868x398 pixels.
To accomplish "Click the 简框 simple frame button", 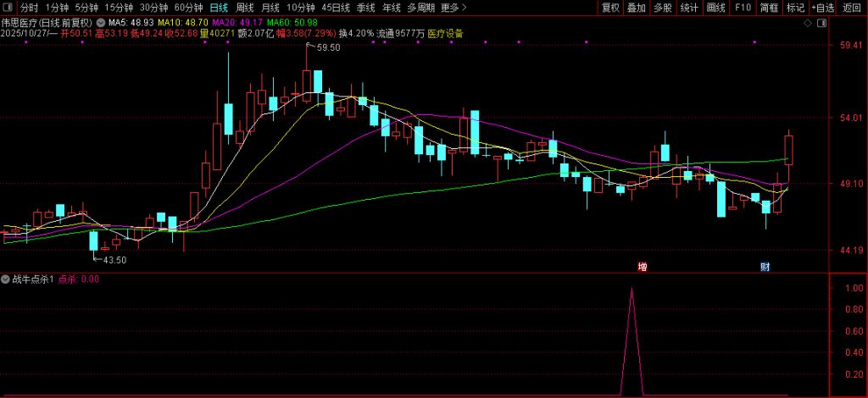I will [770, 8].
